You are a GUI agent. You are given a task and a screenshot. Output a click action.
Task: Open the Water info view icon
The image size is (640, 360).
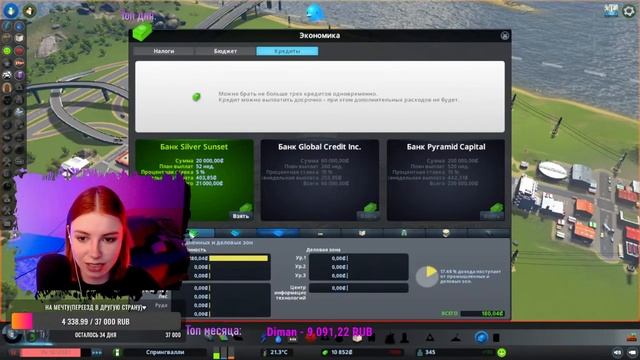pyautogui.click(x=19, y=26)
